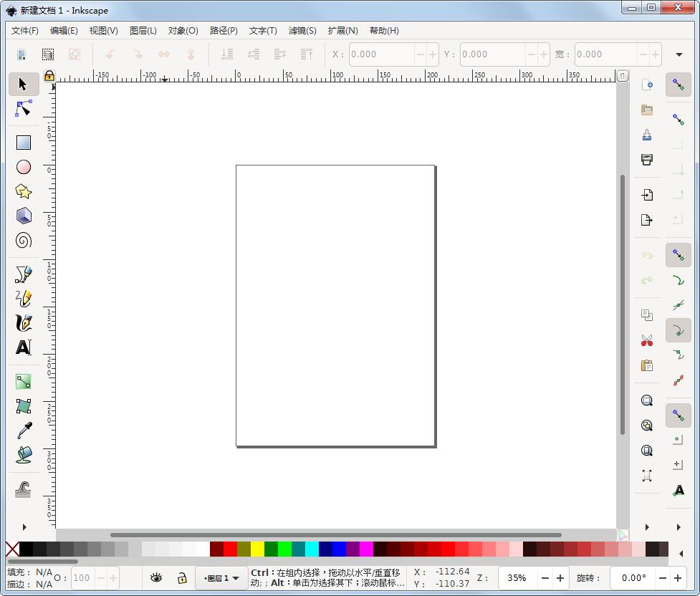Select the Paint bucket fill tool

pyautogui.click(x=23, y=454)
